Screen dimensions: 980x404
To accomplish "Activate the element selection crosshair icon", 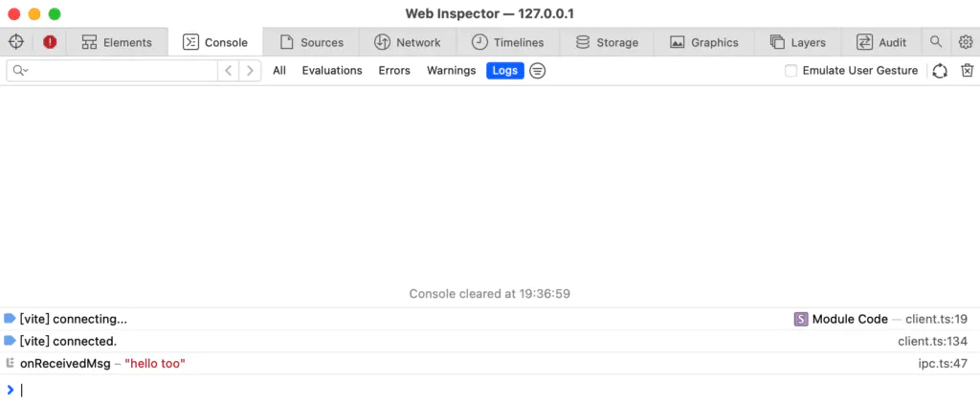I will [16, 42].
